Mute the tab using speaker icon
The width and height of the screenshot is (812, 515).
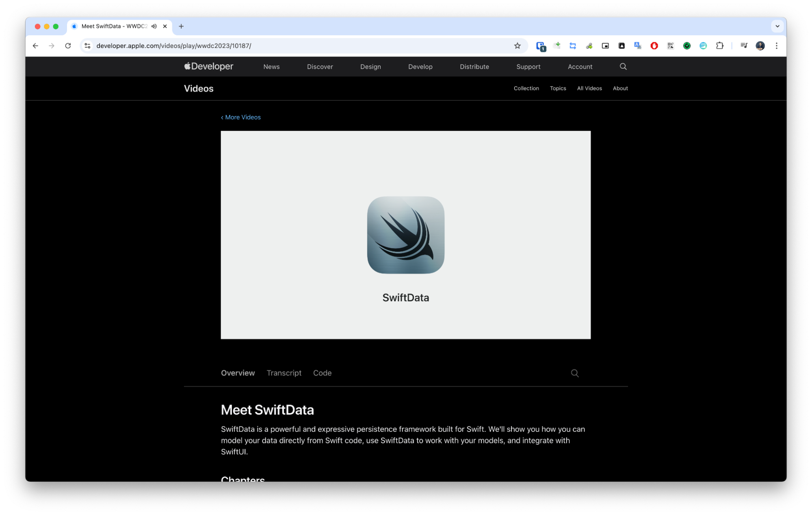pos(154,26)
